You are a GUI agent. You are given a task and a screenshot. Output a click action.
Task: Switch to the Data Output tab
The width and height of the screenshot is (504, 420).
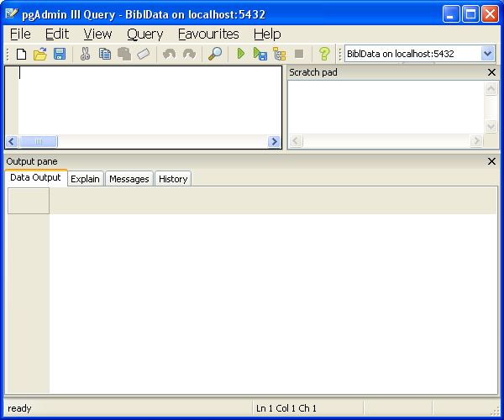point(35,177)
